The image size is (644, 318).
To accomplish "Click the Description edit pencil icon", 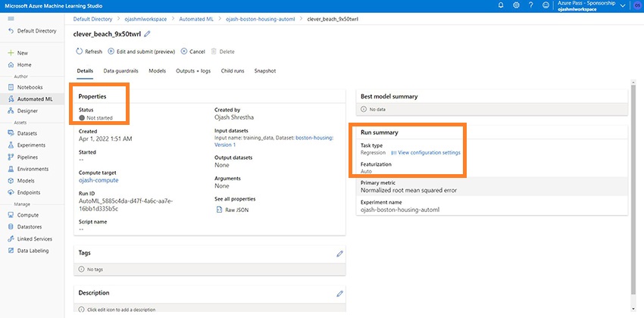I will tap(340, 293).
